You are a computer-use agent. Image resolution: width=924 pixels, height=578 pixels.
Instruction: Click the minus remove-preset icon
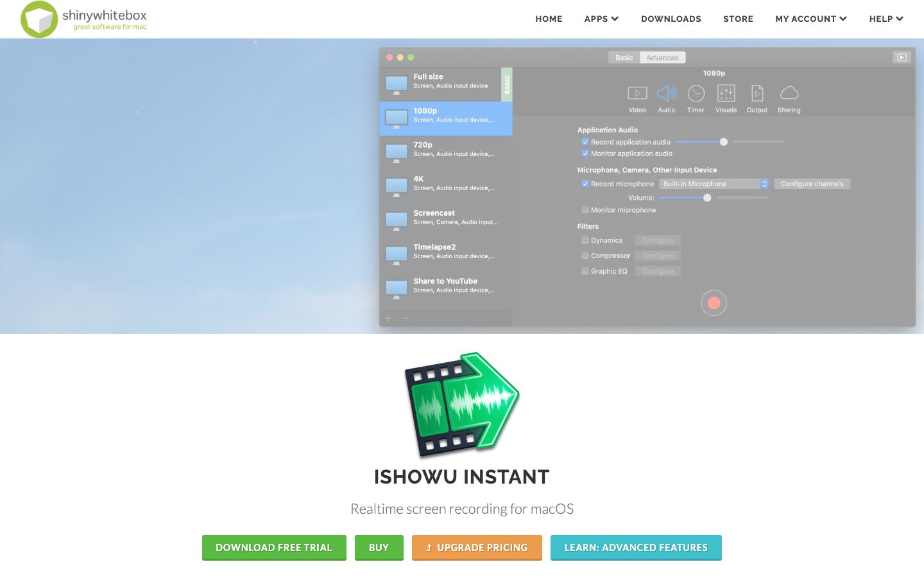(x=405, y=319)
